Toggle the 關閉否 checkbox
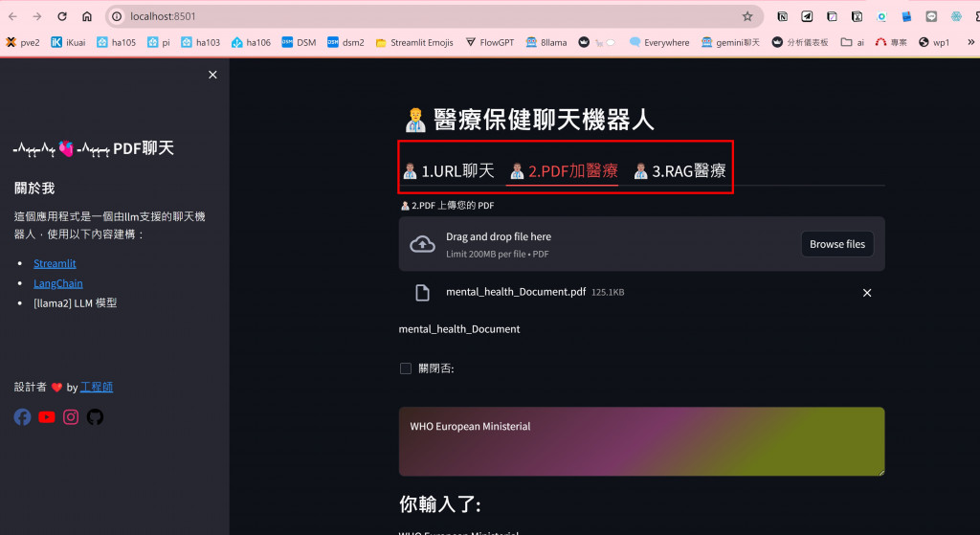The width and height of the screenshot is (980, 535). (406, 368)
